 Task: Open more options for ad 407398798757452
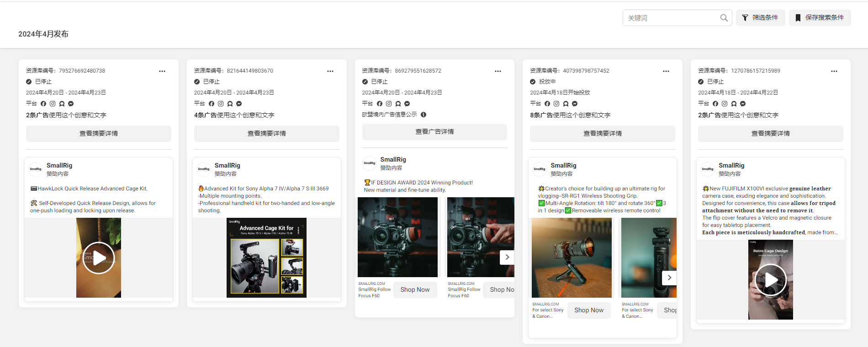(666, 71)
